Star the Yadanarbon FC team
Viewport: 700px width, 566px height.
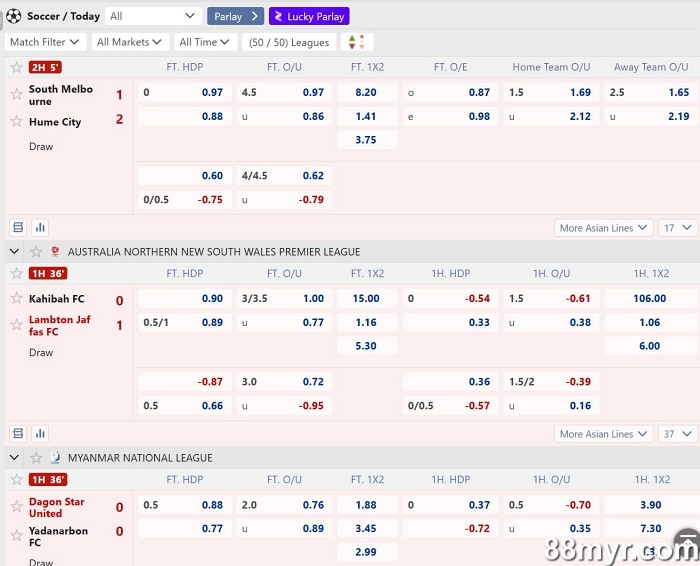[x=17, y=535]
